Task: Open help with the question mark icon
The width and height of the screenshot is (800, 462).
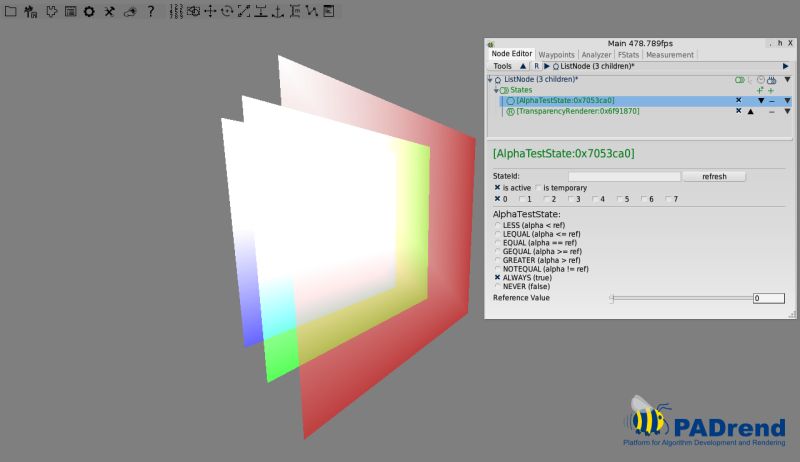Action: tap(151, 11)
